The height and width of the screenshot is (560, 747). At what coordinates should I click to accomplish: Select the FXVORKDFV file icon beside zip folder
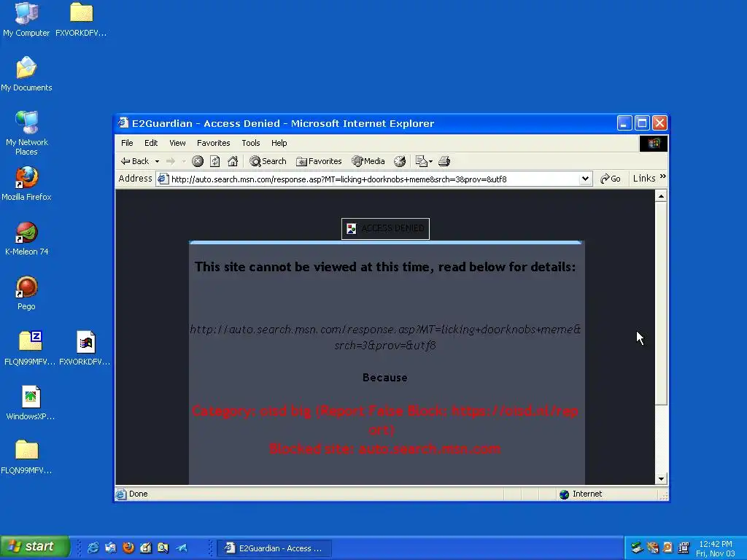point(85,348)
